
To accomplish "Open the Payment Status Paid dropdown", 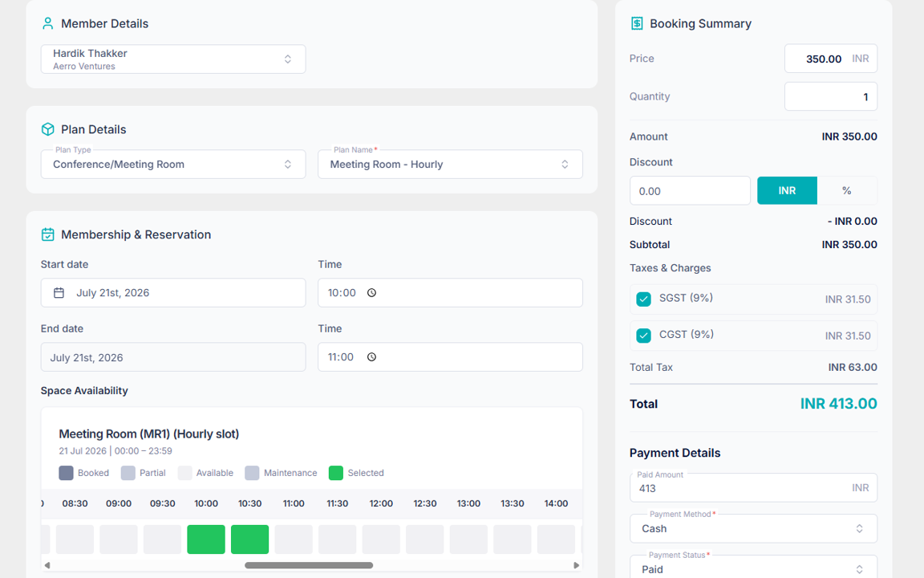I will click(753, 568).
